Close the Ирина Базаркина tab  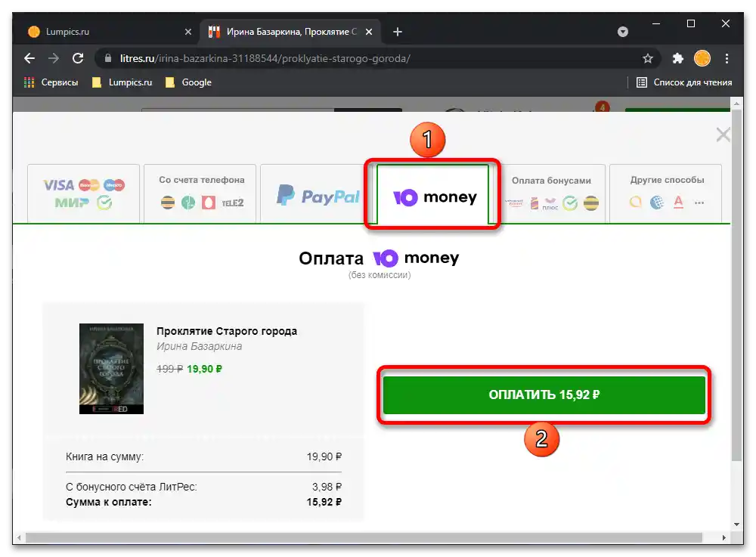(369, 32)
